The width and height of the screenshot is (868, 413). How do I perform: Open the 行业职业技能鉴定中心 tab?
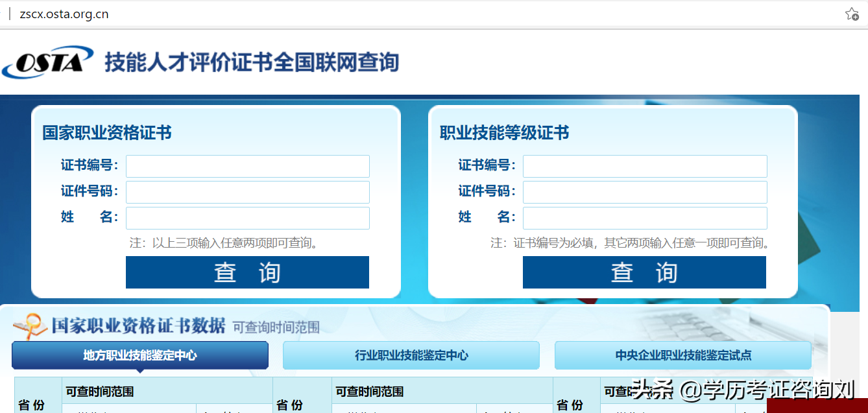click(411, 355)
